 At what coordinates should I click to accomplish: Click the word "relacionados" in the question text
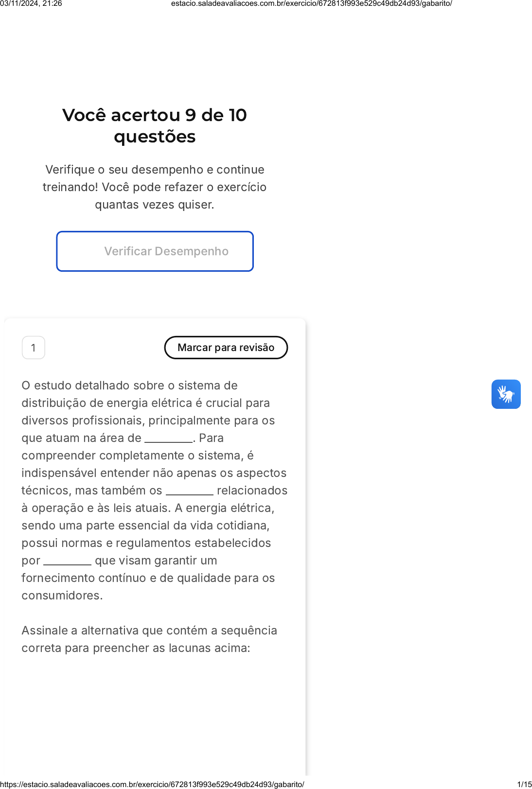point(252,491)
